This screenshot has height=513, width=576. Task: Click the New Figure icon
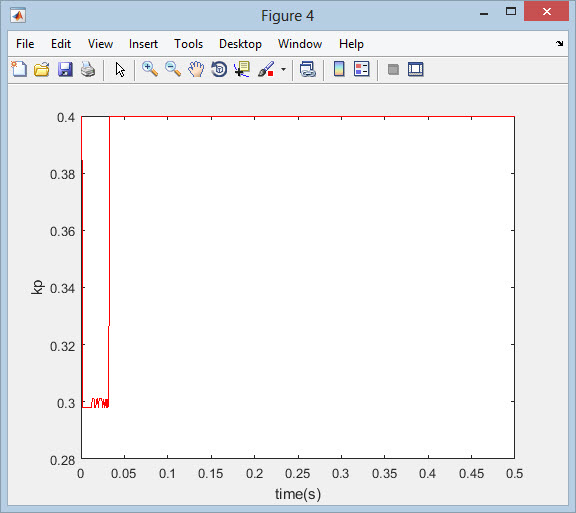19,69
